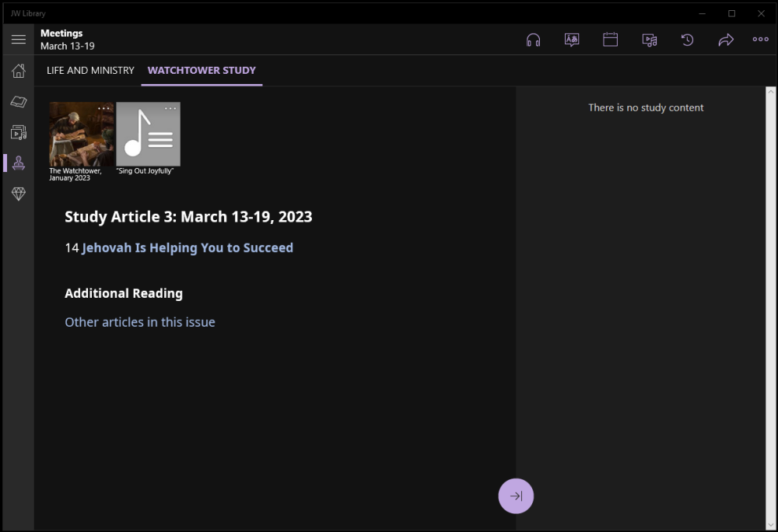
Task: Open the languages icon
Action: coord(572,40)
